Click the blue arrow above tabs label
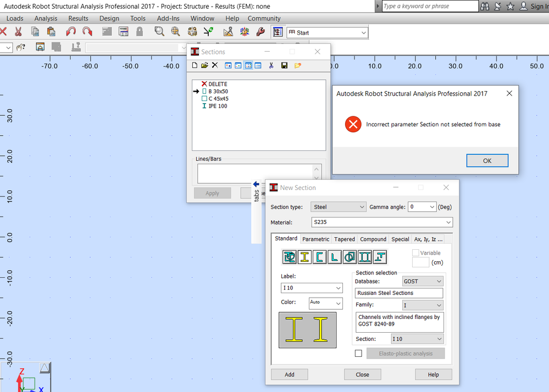The image size is (549, 392). click(256, 184)
